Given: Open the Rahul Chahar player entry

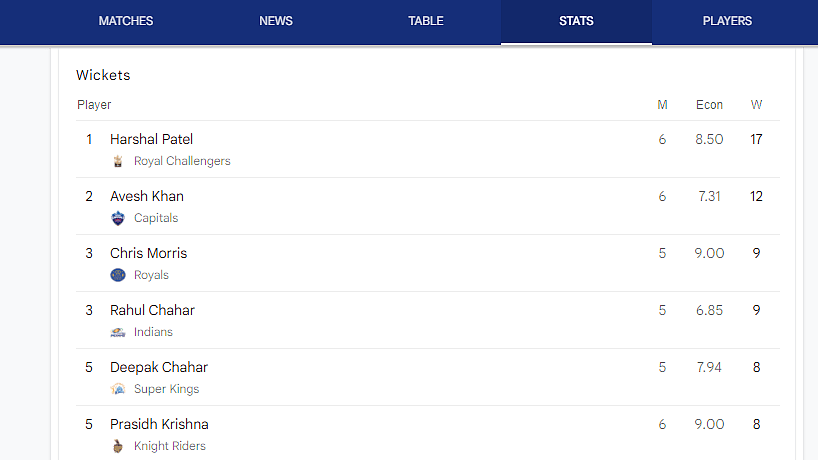Looking at the screenshot, I should coord(428,320).
